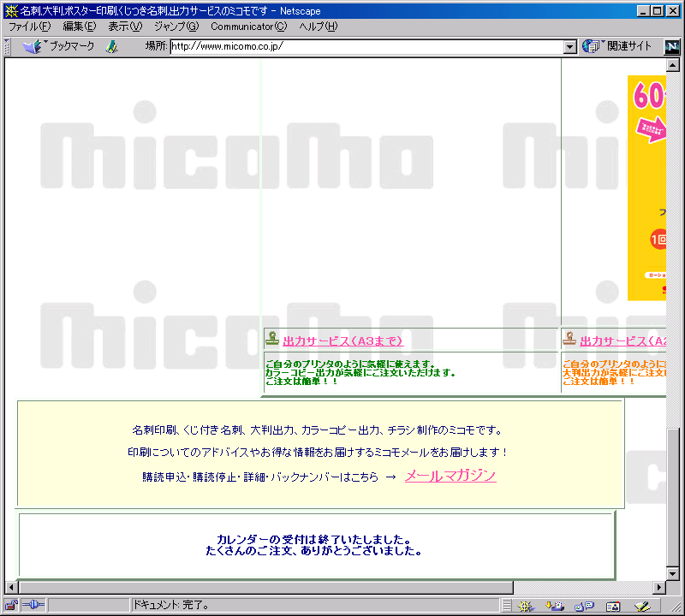Screen dimensions: 685x616
Task: Open the Communicator(C) menu
Action: (x=248, y=27)
